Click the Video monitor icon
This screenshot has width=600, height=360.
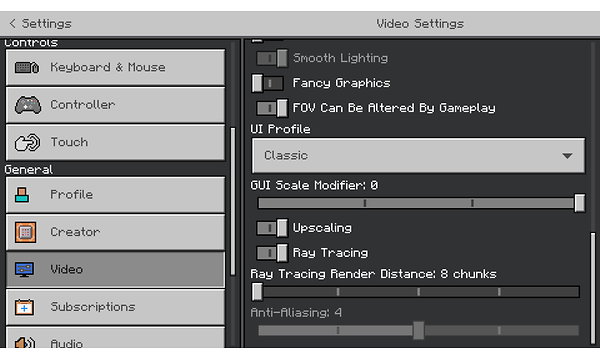point(24,269)
